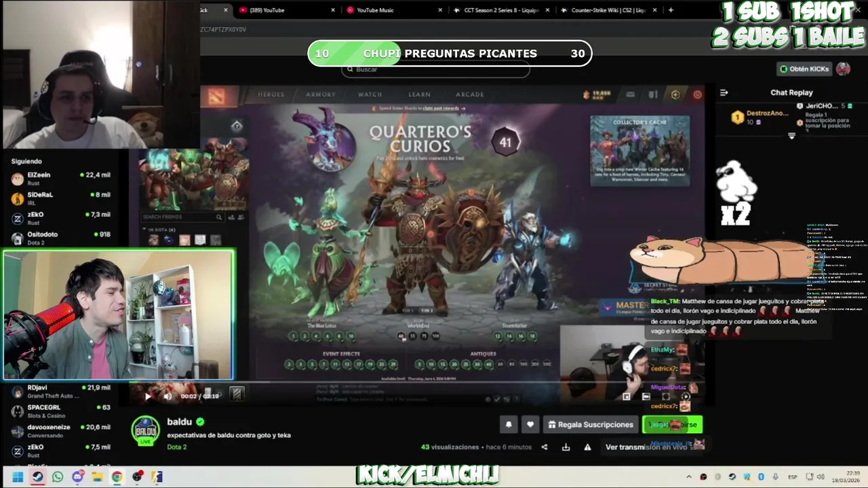Click the green Suscribirse button
The image size is (868, 488).
672,425
